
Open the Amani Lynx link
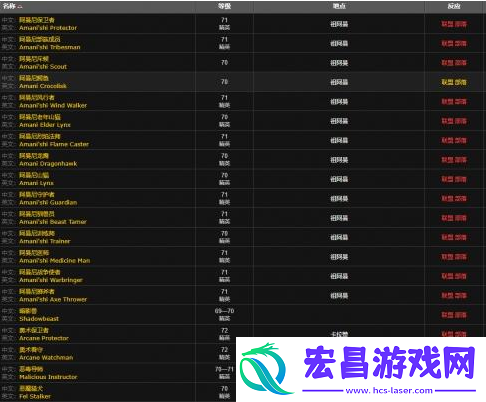point(36,183)
